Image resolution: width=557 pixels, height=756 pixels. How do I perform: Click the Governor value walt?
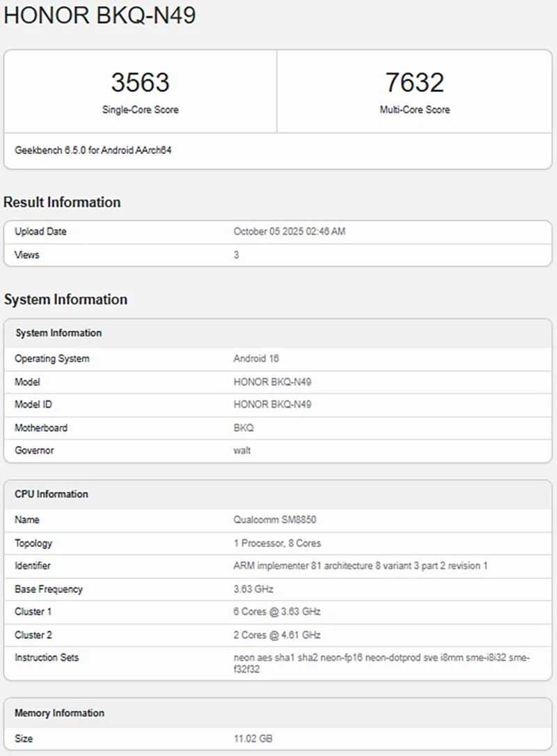coord(242,451)
